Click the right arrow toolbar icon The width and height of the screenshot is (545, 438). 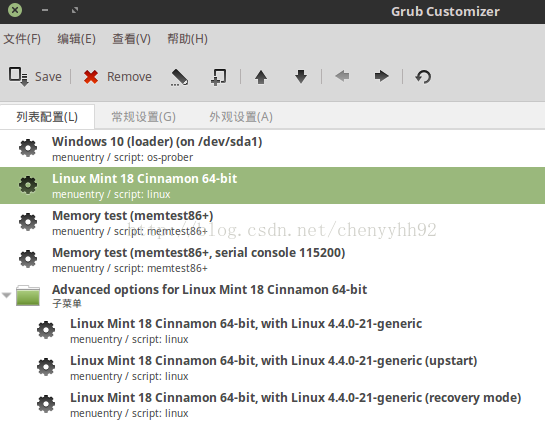tap(381, 76)
